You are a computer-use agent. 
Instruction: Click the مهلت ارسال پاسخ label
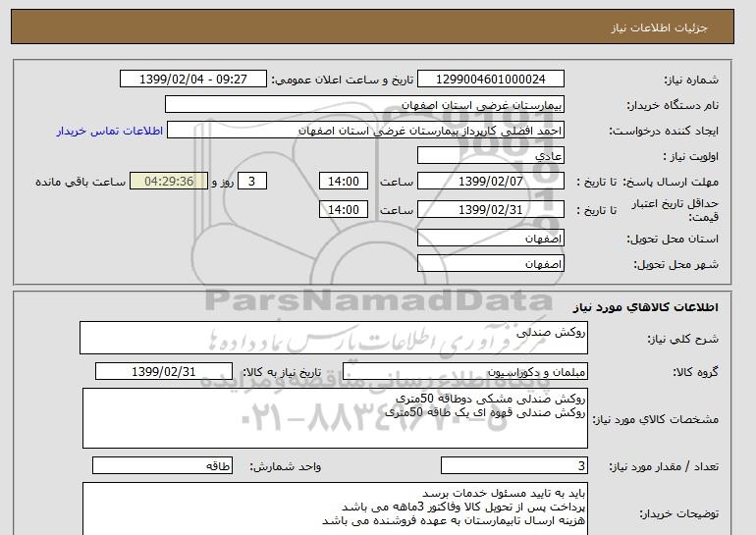tap(671, 183)
